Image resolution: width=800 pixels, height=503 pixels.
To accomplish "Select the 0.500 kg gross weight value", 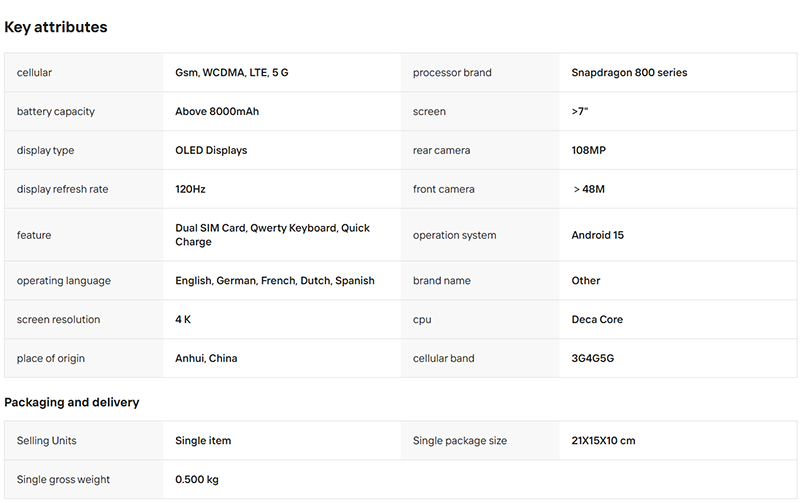I will click(196, 480).
